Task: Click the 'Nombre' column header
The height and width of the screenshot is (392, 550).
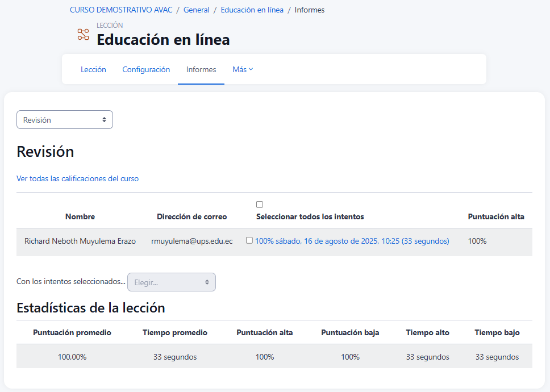Action: [80, 216]
